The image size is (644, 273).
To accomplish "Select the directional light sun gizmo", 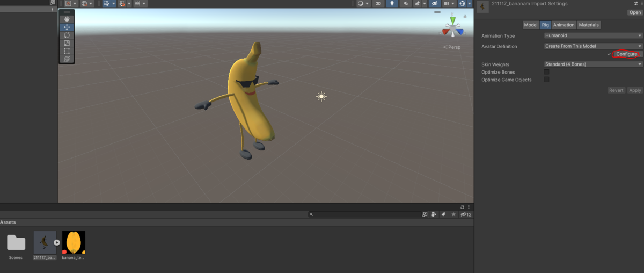I will click(x=321, y=96).
